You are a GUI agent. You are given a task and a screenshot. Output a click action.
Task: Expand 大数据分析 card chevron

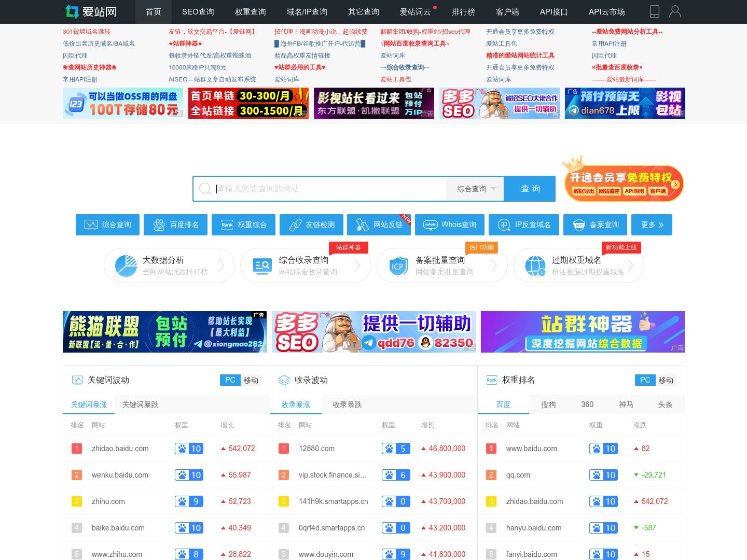click(221, 265)
